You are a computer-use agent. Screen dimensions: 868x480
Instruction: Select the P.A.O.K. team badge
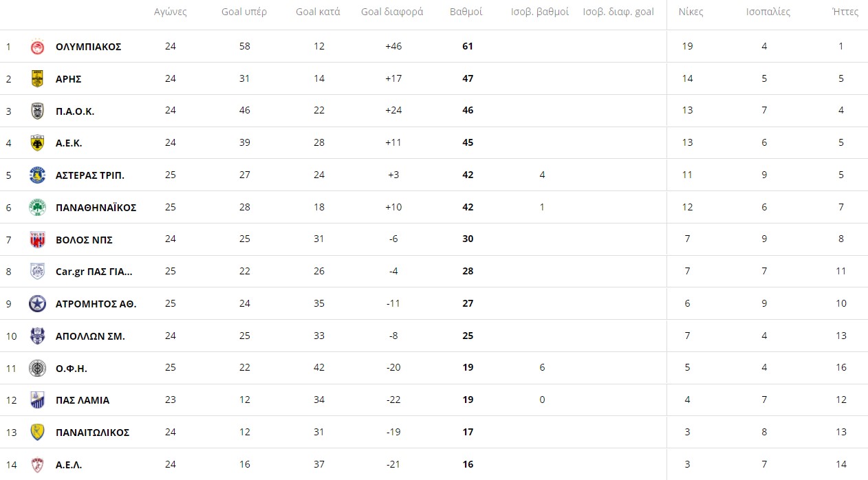tap(37, 111)
